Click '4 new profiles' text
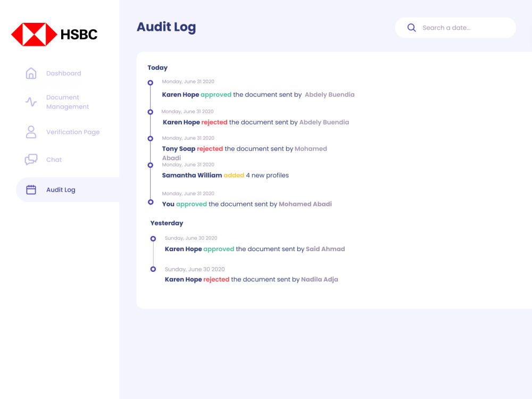This screenshot has height=399, width=532. pos(268,176)
